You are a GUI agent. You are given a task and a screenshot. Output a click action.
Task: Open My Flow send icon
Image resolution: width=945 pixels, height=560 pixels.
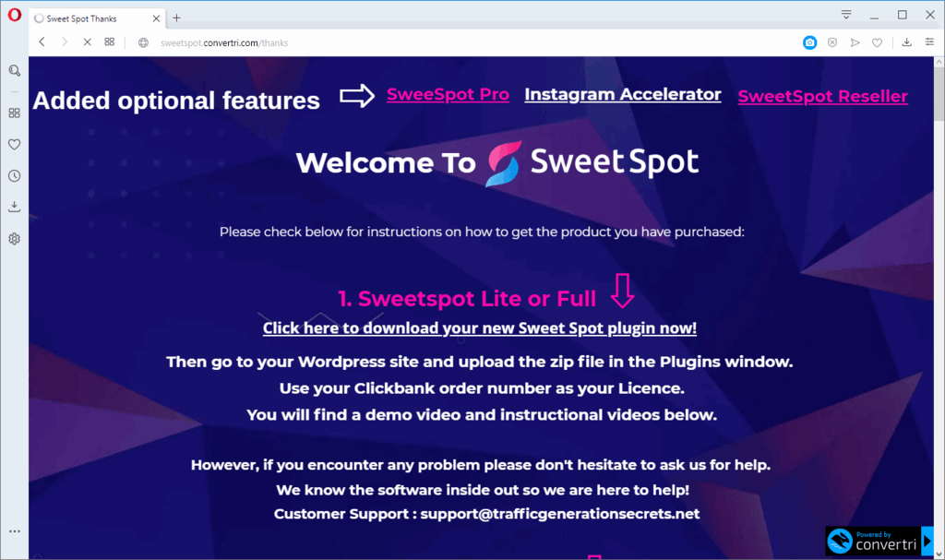[855, 42]
